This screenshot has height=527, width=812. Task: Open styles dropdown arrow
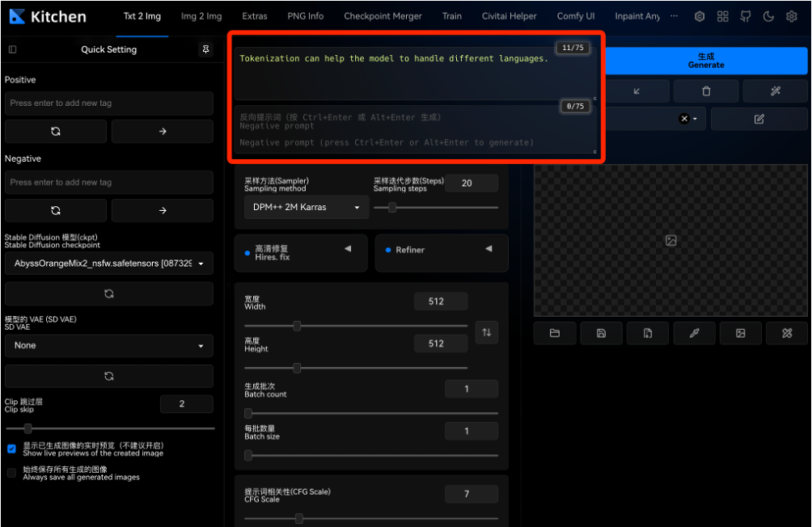coord(695,119)
